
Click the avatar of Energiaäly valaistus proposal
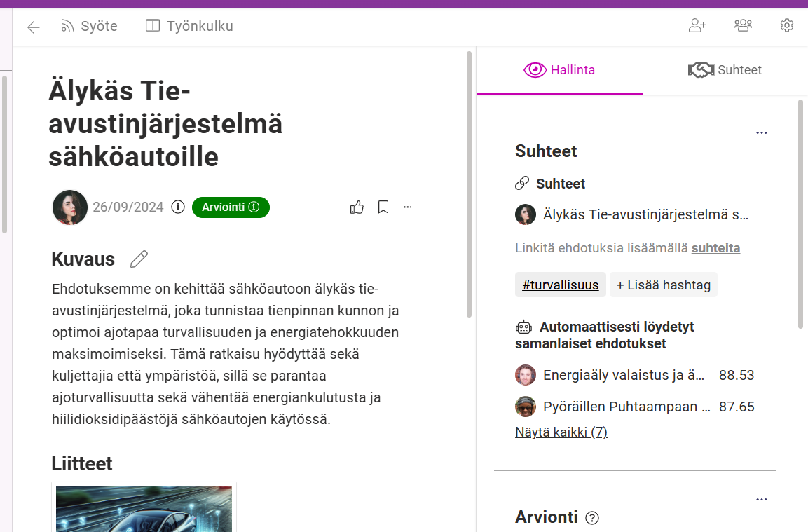(526, 375)
